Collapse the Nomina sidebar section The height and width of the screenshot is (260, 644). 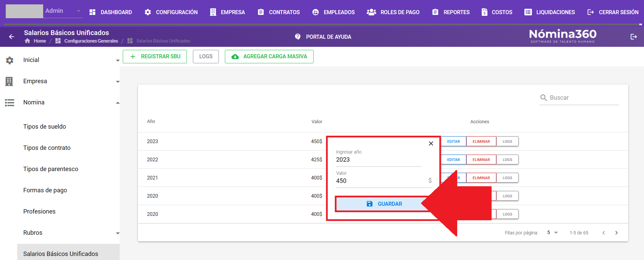pyautogui.click(x=118, y=103)
